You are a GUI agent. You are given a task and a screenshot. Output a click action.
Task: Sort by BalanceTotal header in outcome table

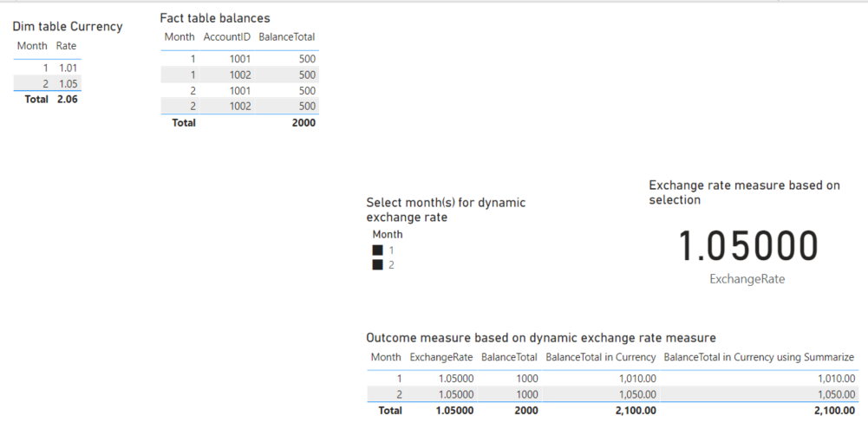pos(509,357)
